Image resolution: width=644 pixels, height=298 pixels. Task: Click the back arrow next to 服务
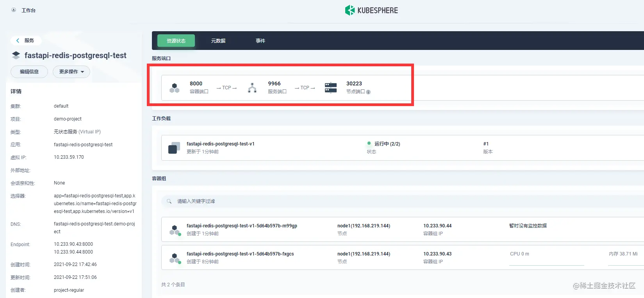pyautogui.click(x=18, y=41)
